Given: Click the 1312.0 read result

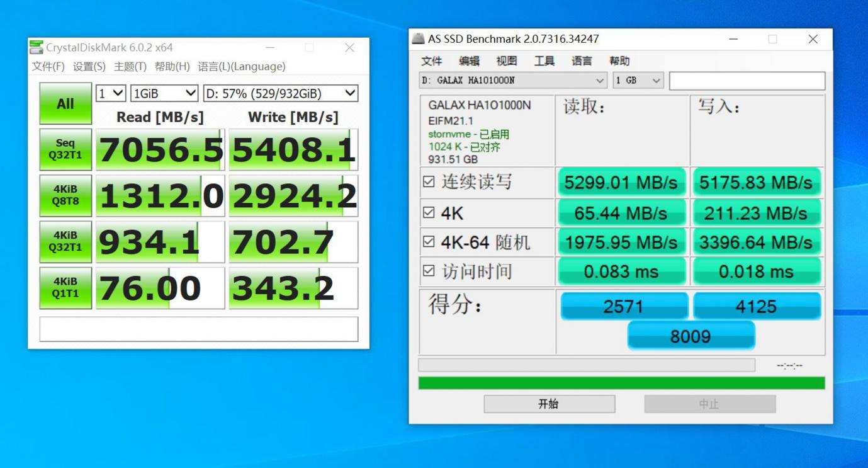Looking at the screenshot, I should (161, 196).
